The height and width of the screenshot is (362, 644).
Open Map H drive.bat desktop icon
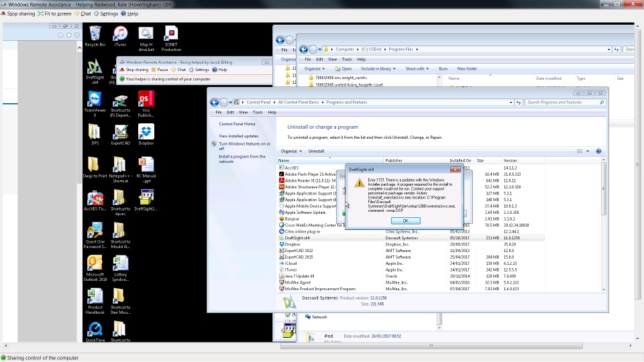click(x=146, y=38)
